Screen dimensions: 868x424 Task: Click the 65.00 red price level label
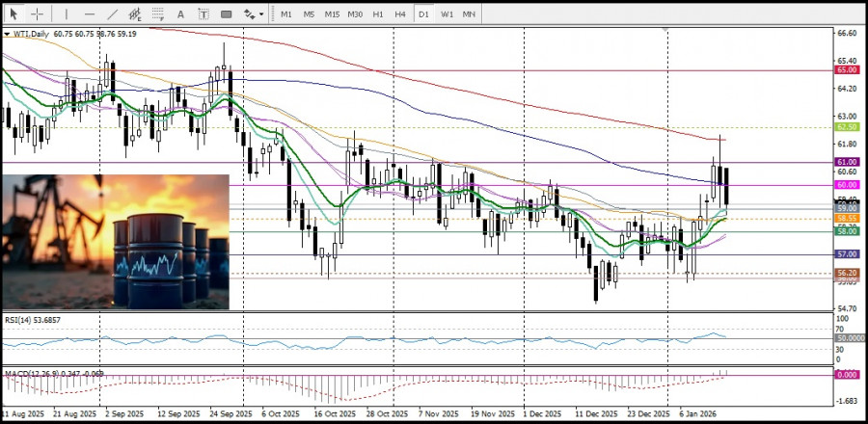847,70
